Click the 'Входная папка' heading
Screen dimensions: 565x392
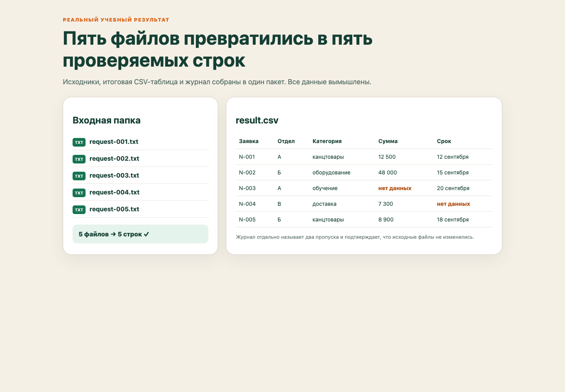(106, 120)
